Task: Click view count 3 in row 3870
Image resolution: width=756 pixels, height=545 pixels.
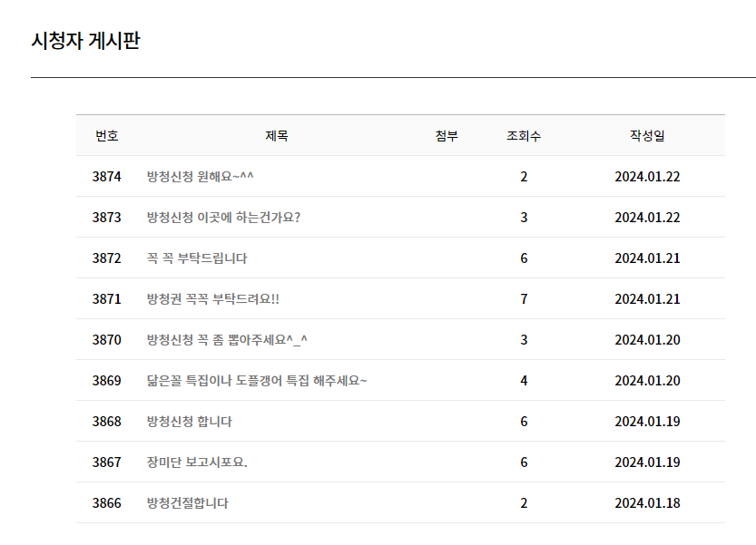Action: [524, 340]
